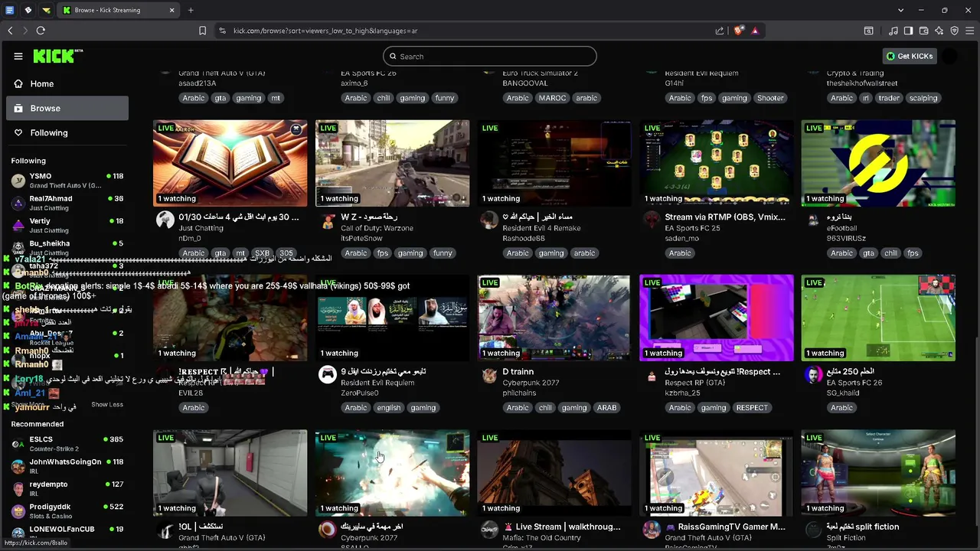Screen dimensions: 980x551
Task: Open Brave Rewards triangle icon
Action: (x=755, y=31)
